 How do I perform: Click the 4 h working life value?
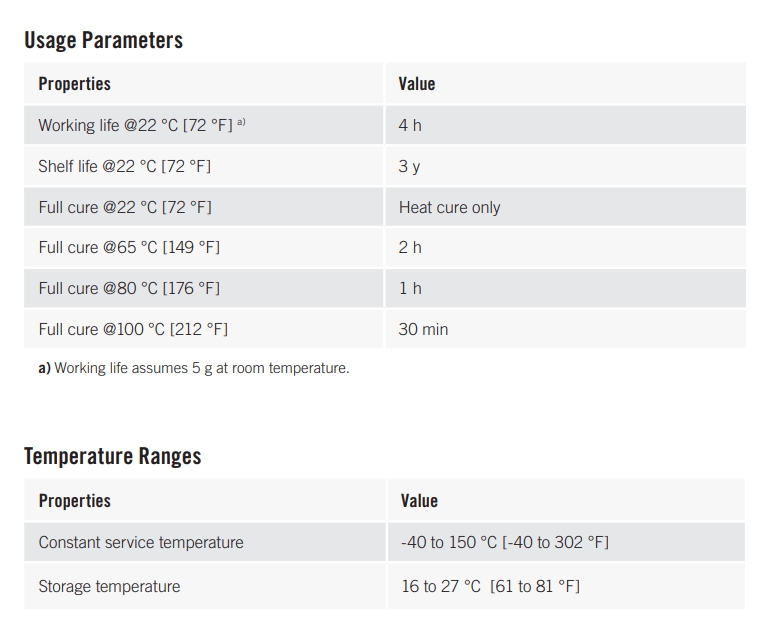[x=410, y=125]
